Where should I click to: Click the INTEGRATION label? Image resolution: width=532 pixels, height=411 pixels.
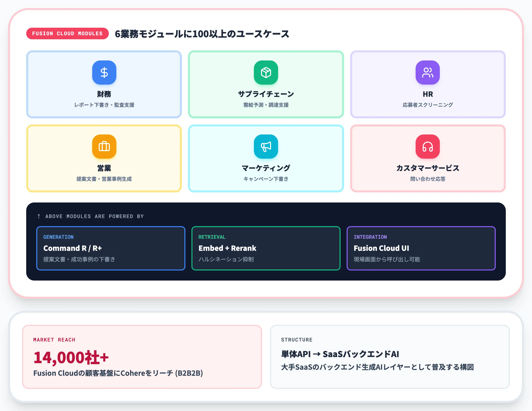370,237
